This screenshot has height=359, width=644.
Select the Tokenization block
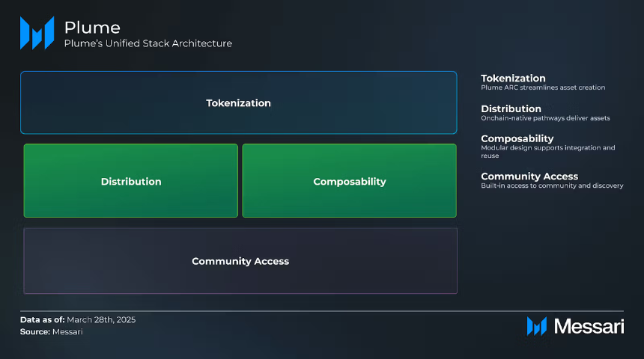239,102
